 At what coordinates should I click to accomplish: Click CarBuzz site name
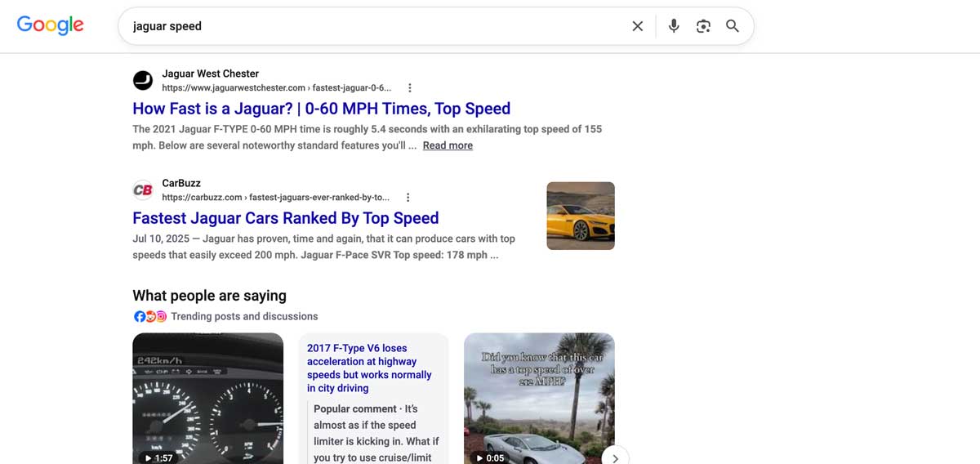[x=181, y=183]
